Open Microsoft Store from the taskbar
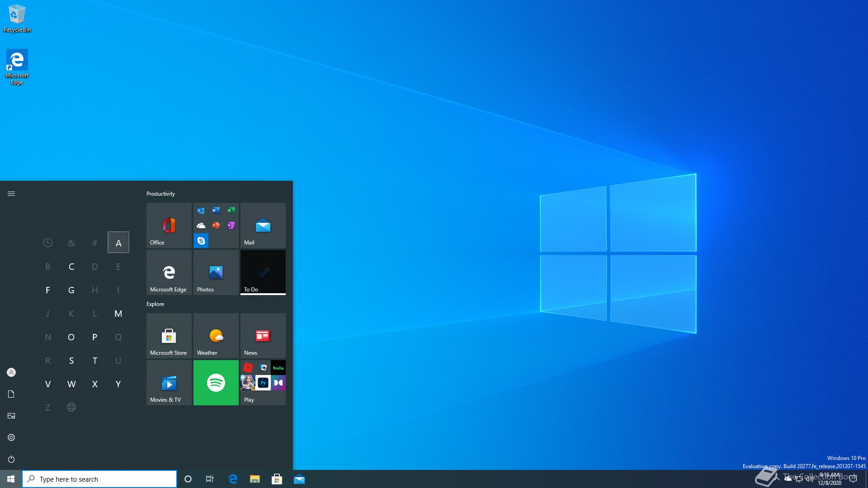This screenshot has height=488, width=868. pyautogui.click(x=277, y=479)
